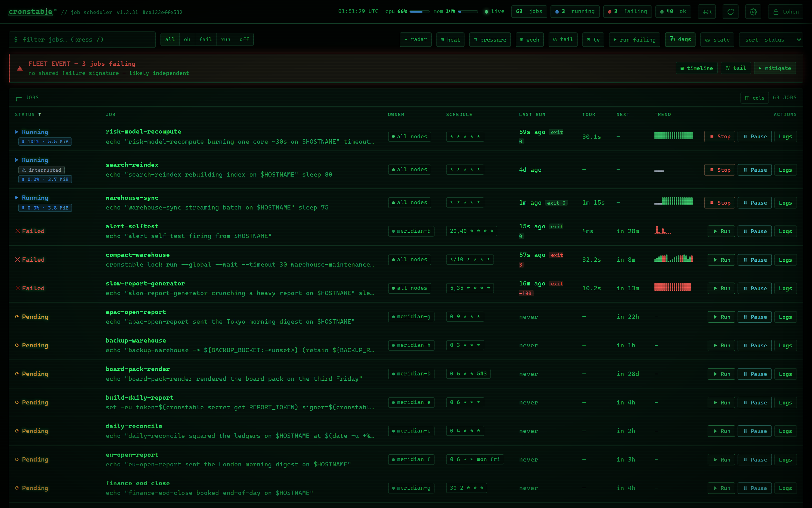This screenshot has width=812, height=508.
Task: Open the pressure view
Action: [x=490, y=40]
